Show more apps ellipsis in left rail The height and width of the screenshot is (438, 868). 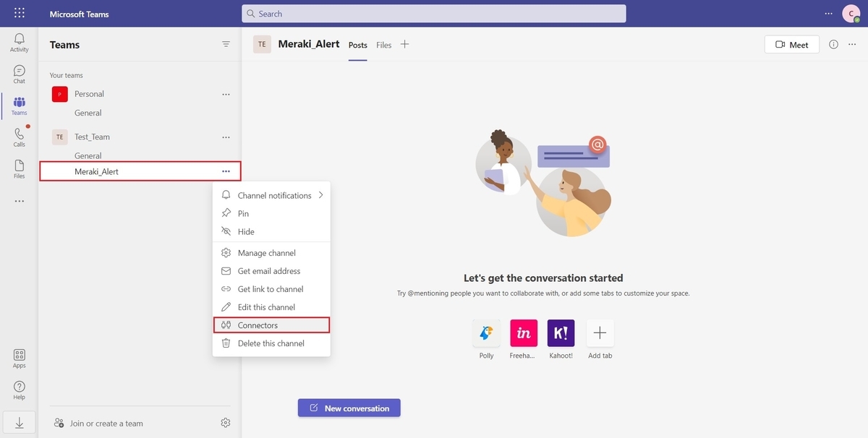20,201
